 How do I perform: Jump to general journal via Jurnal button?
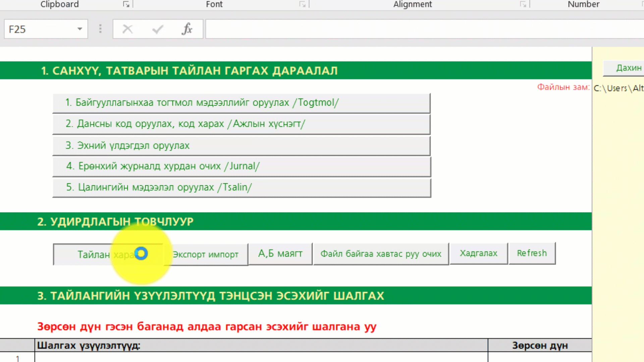tap(241, 166)
